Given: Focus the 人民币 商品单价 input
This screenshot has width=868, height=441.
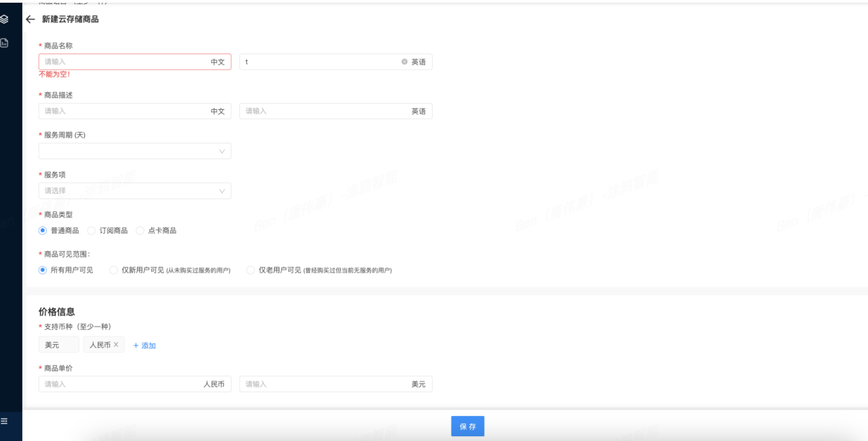Looking at the screenshot, I should coord(135,384).
